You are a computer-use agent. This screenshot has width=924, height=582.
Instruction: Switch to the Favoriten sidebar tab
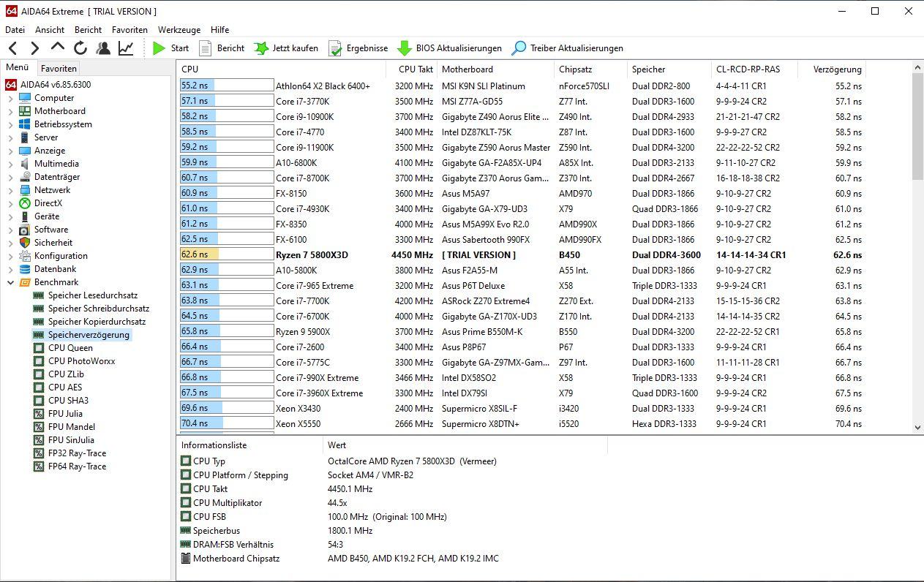[59, 69]
